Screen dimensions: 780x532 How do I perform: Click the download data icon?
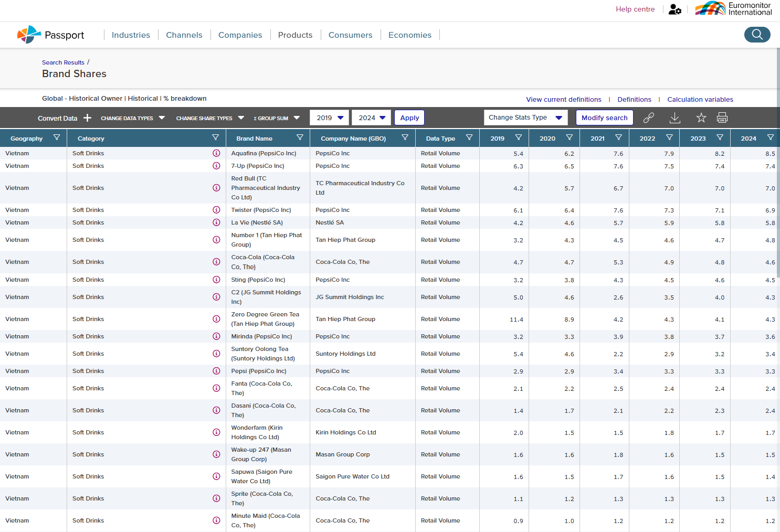[675, 118]
